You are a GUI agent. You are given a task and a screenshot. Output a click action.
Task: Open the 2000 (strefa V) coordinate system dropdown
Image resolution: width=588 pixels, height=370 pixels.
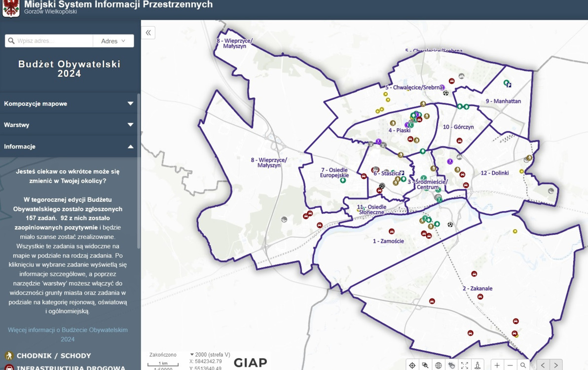[x=210, y=355]
